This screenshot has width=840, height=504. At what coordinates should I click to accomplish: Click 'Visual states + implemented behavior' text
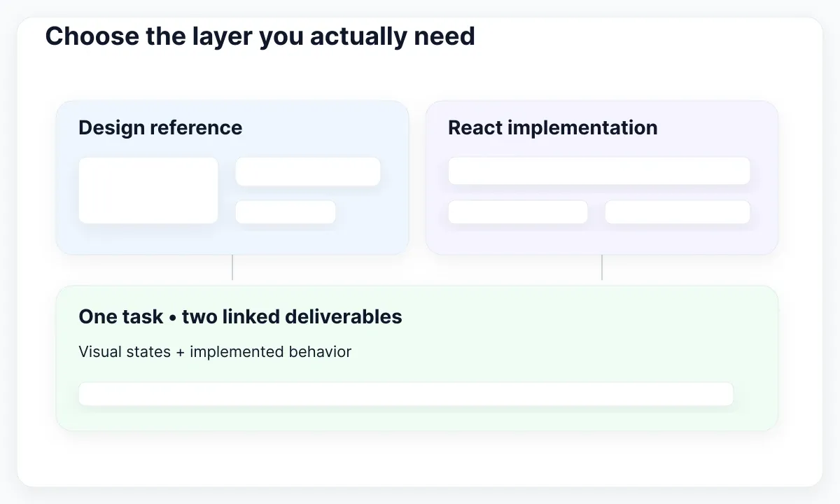coord(215,351)
